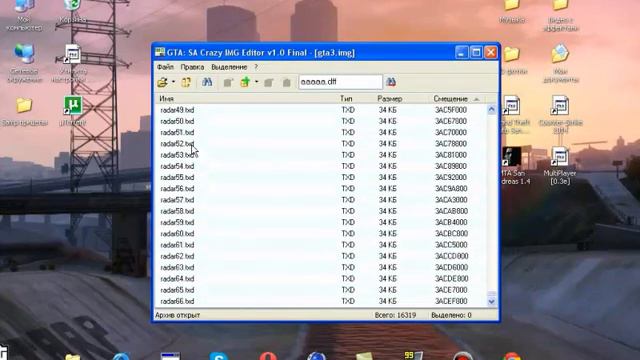Select the radar61.txd row
Image resolution: width=640 pixels, height=360 pixels.
(x=321, y=245)
